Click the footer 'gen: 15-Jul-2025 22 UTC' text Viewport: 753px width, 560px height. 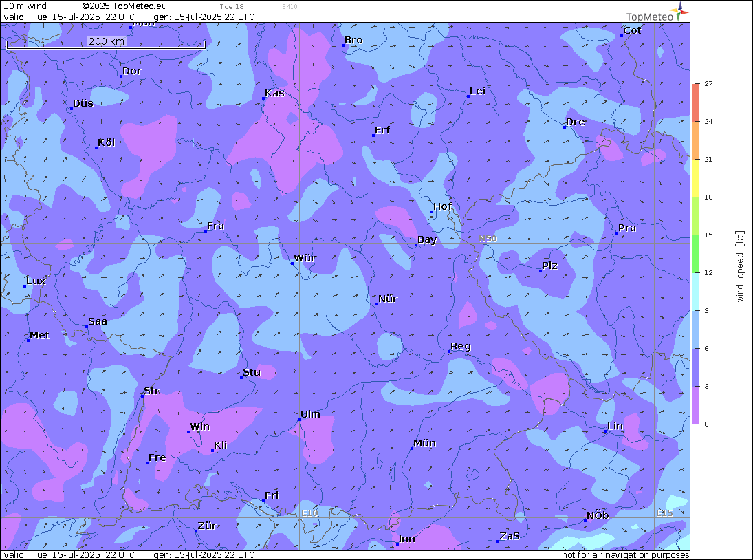click(204, 554)
